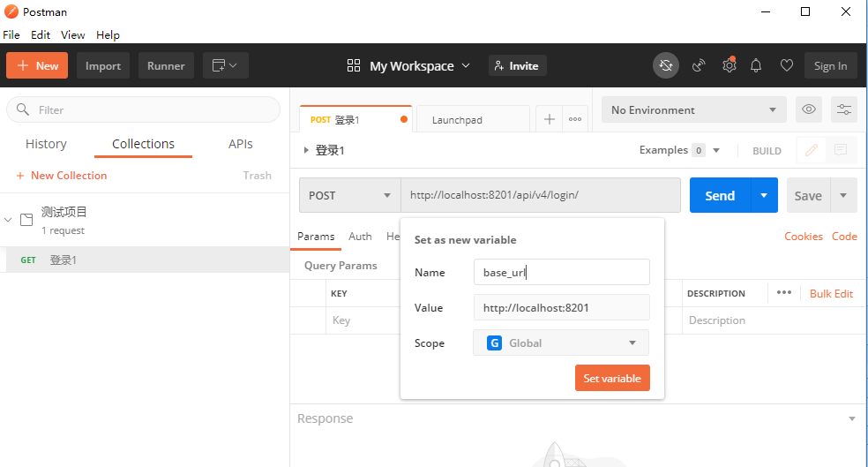Click the blue Send button

[x=720, y=195]
